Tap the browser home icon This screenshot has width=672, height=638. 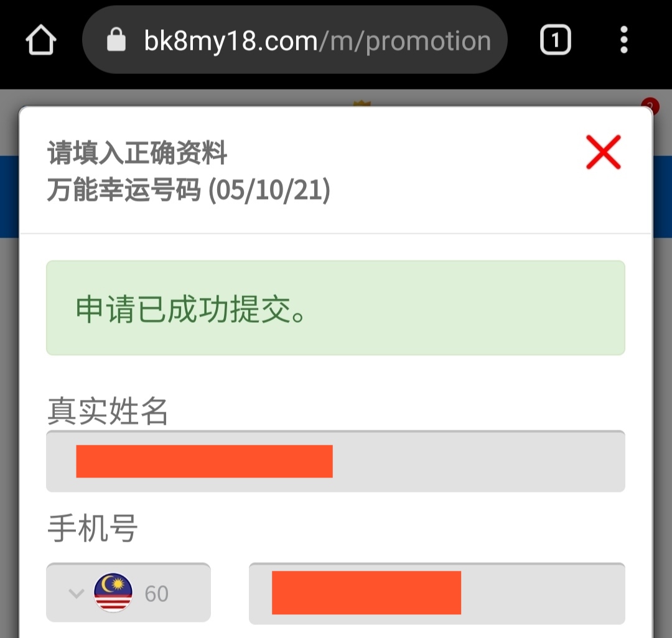pos(41,41)
